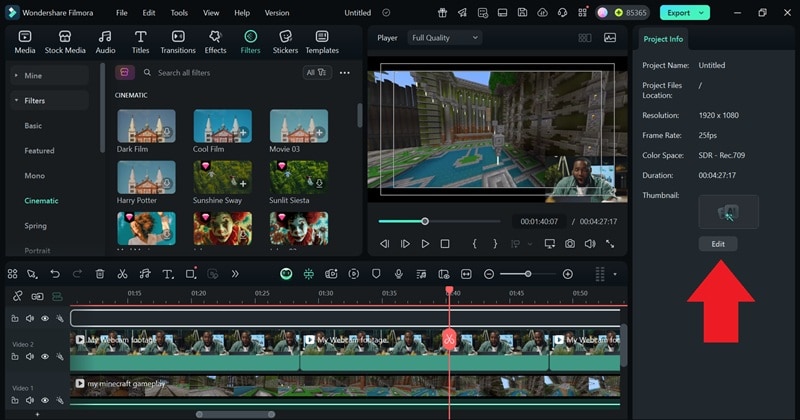Image resolution: width=800 pixels, height=420 pixels.
Task: Open the Export dropdown arrow
Action: [702, 13]
